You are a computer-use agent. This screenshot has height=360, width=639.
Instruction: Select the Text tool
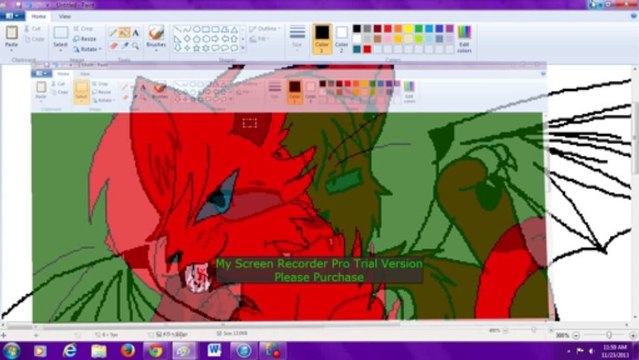click(135, 32)
